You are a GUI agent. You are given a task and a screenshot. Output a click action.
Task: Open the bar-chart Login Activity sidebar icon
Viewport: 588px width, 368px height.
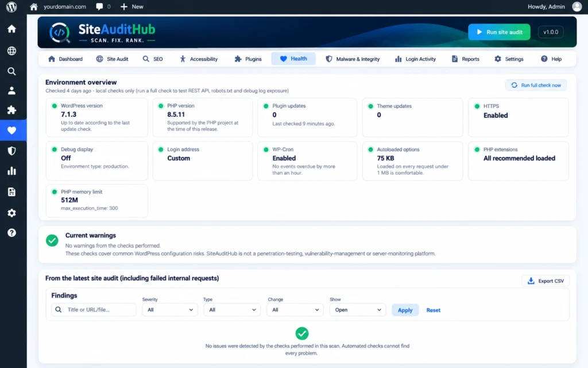11,171
